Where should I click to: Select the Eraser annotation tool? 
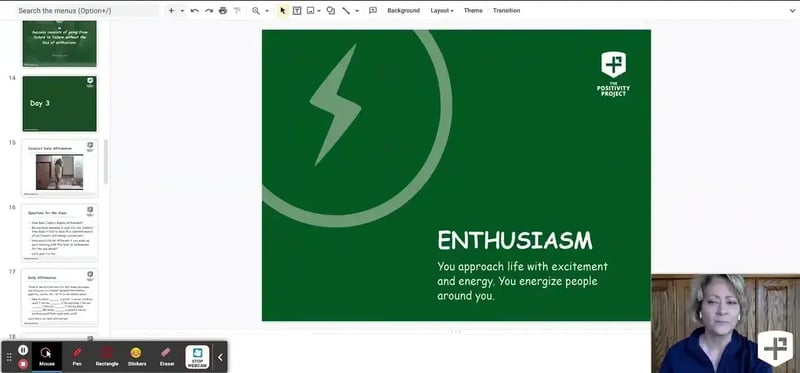coord(167,356)
